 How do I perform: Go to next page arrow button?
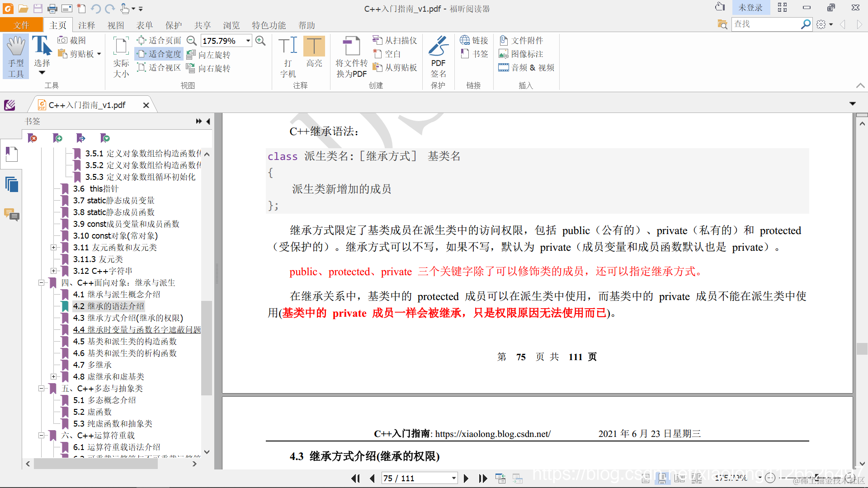[x=466, y=478]
